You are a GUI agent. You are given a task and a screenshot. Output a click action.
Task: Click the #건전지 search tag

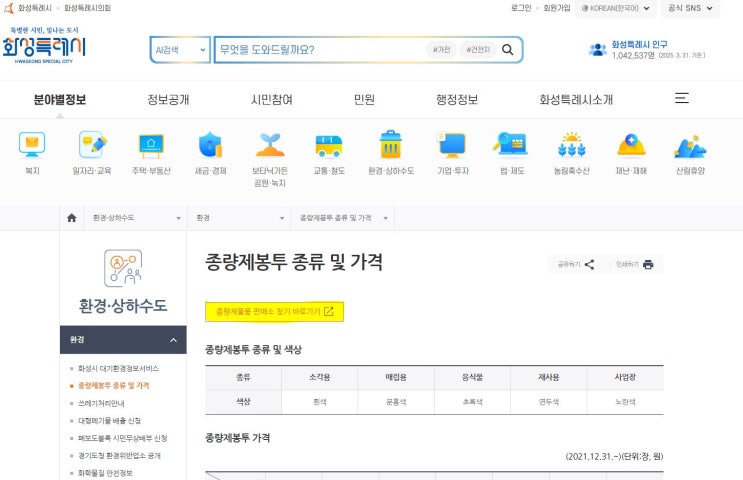[478, 50]
